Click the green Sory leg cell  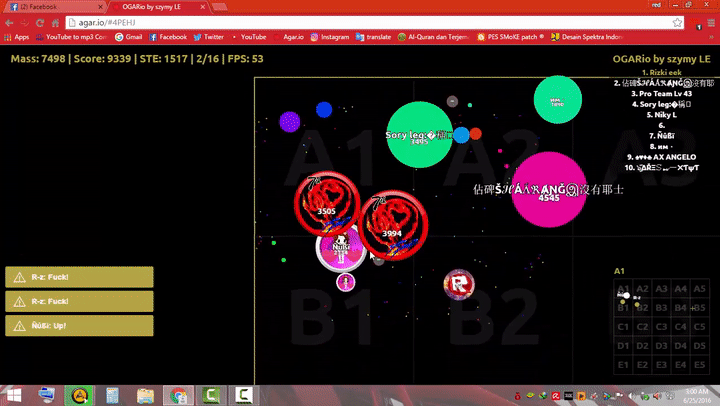click(x=419, y=135)
